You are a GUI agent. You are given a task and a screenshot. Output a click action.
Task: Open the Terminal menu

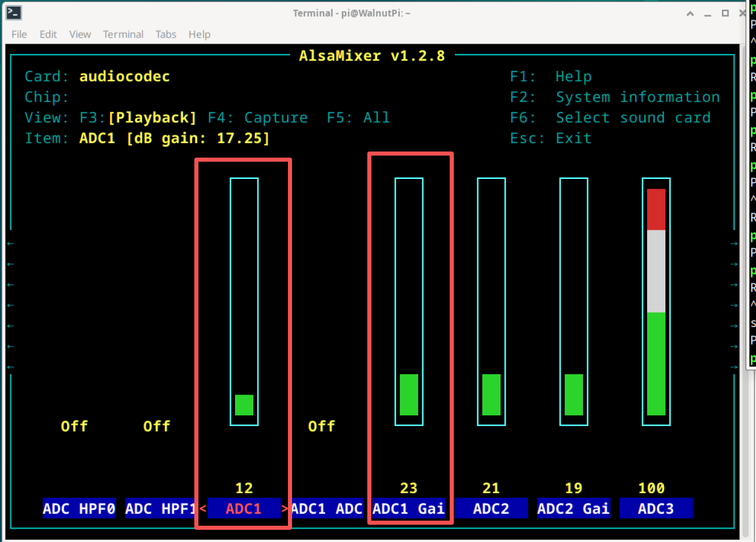(x=123, y=34)
